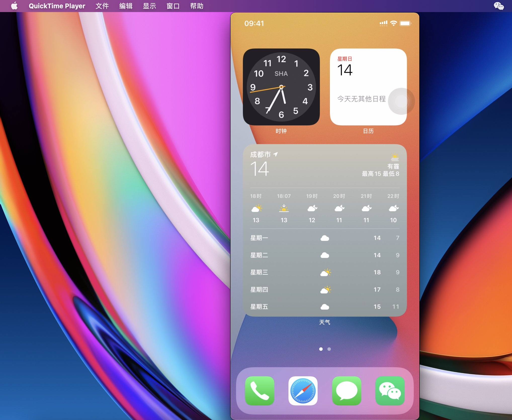Tap the cloud icon in 星期一 row

(x=325, y=238)
